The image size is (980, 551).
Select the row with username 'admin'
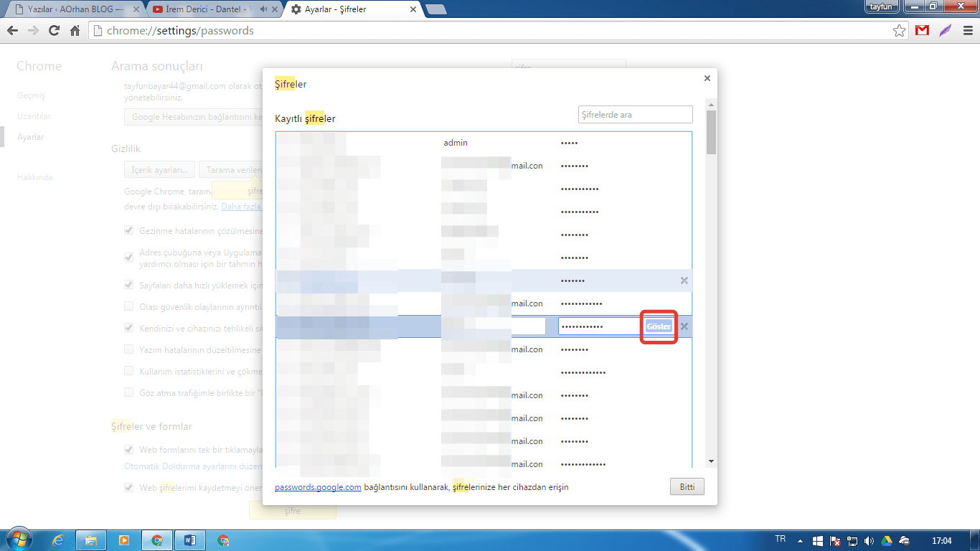tap(484, 143)
